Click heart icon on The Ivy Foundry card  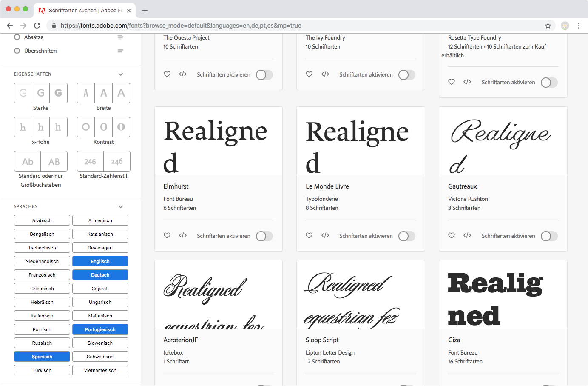(309, 74)
